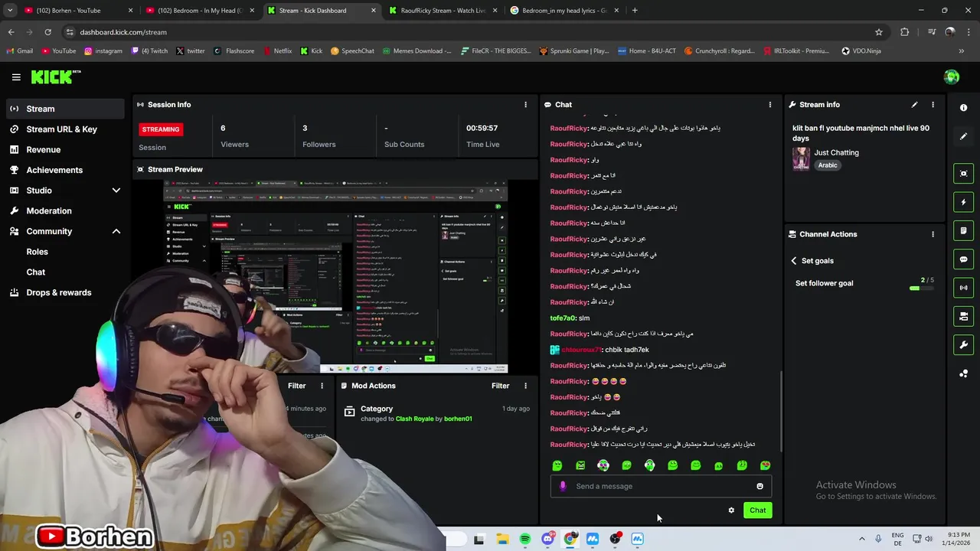The width and height of the screenshot is (980, 551).
Task: Toggle the stream preview widget icon
Action: coord(963,174)
